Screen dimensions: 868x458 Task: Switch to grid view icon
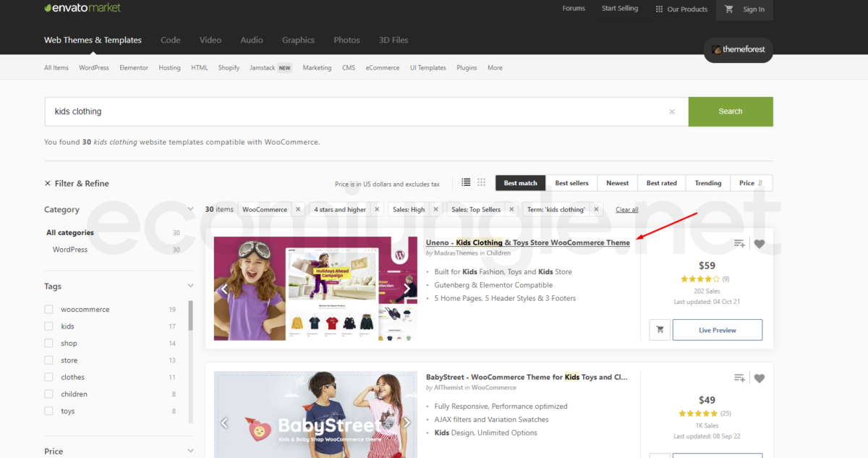(x=481, y=182)
